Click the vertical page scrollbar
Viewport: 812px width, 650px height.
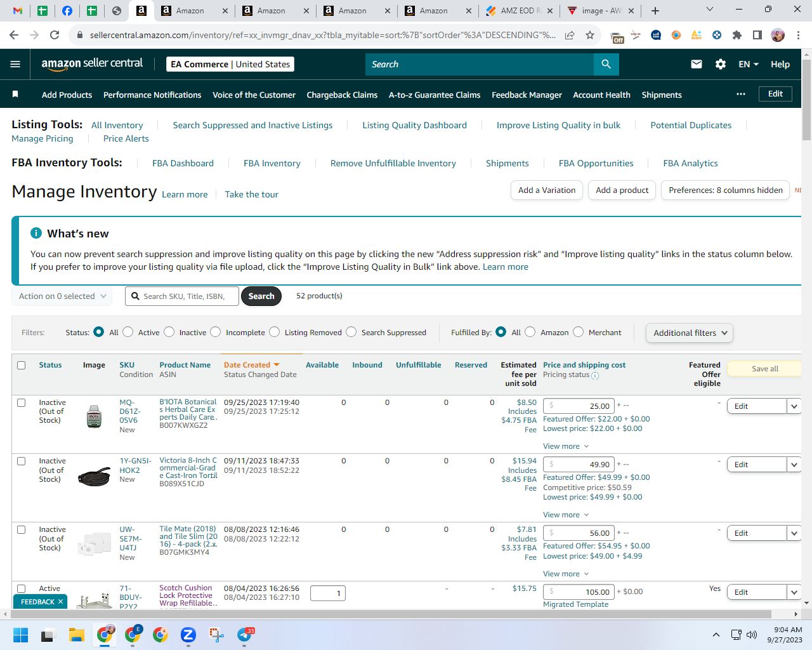pos(806,100)
